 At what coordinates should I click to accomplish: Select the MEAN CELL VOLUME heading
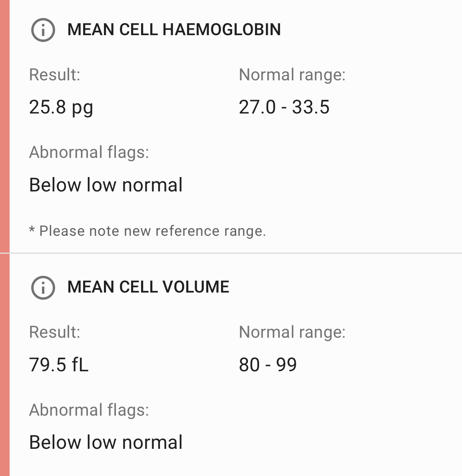tap(148, 287)
